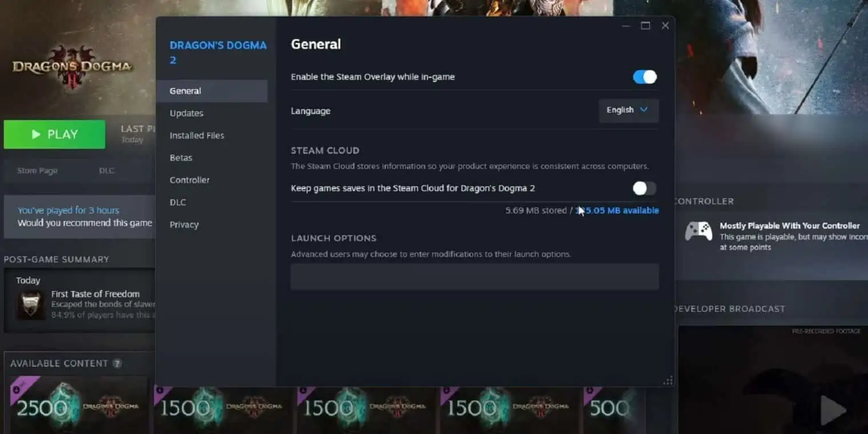Click the POST-GAME SUMMARY heading
The height and width of the screenshot is (434, 868).
56,259
